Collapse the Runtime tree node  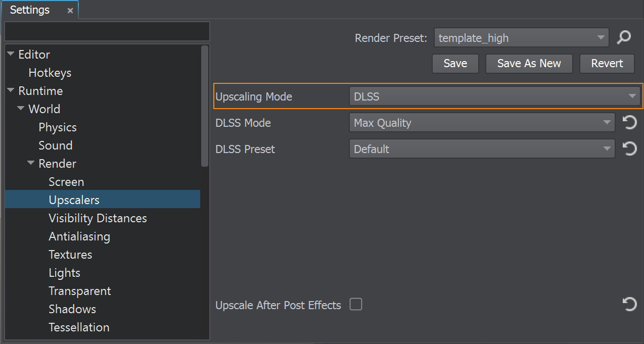[x=11, y=90]
